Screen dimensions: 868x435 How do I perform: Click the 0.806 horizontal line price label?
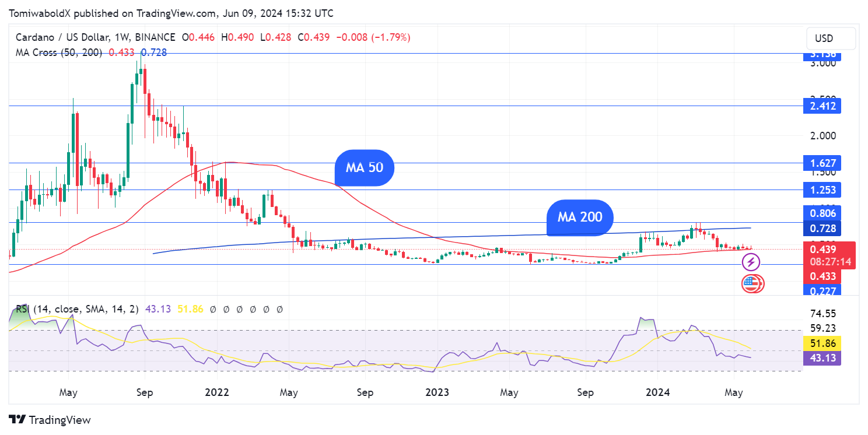tap(823, 214)
